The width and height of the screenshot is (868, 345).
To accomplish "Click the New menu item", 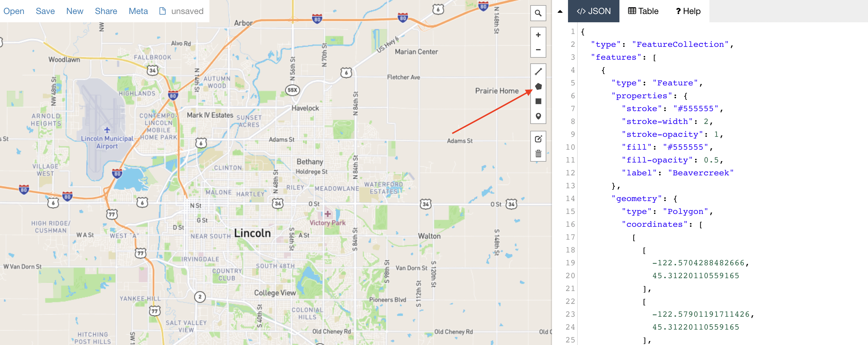I will click(75, 11).
